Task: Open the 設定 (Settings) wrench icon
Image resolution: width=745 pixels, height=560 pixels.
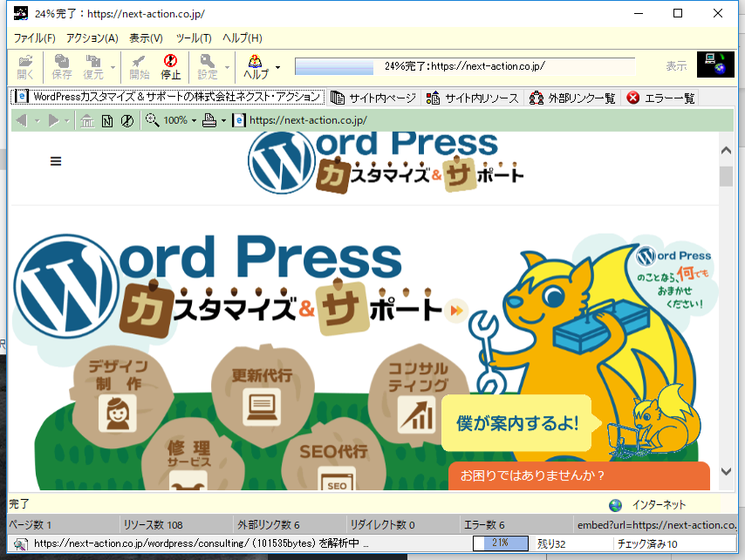Action: 207,67
